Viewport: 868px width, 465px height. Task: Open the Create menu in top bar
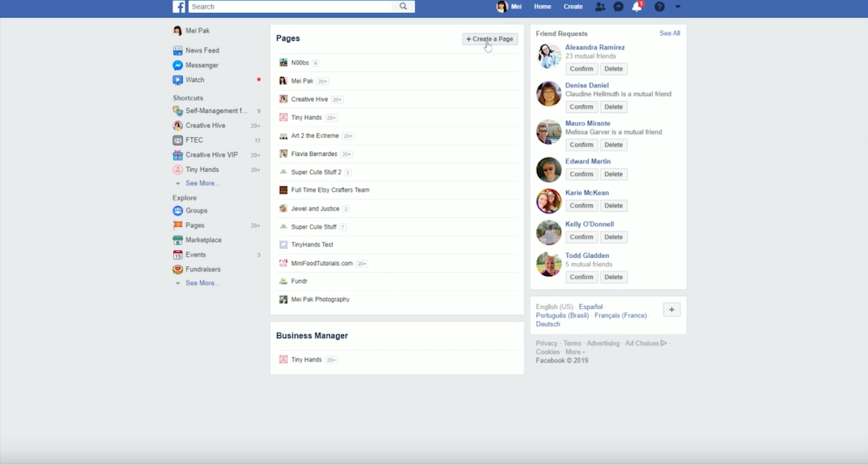click(572, 6)
